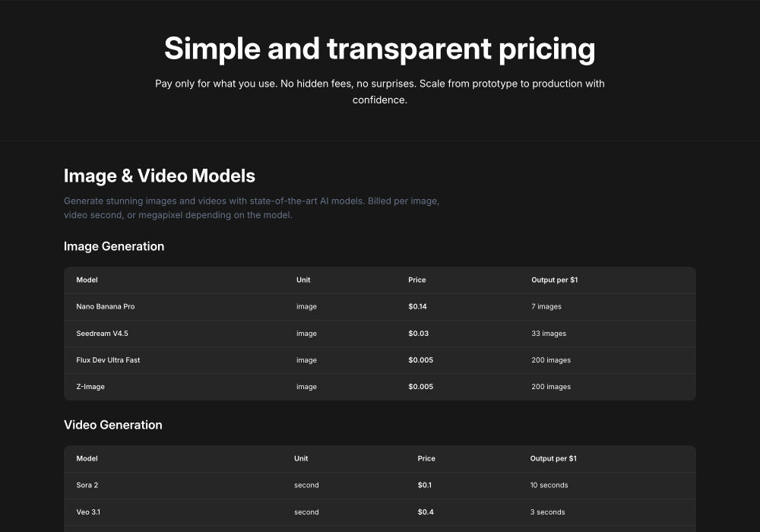Choose the Z-Image model entry
760x532 pixels.
90,387
